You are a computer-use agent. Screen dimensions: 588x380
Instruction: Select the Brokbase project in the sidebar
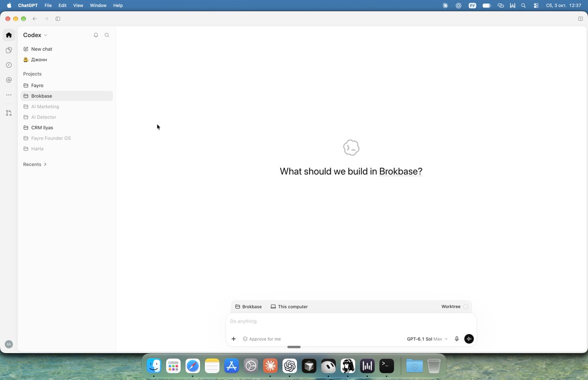[x=67, y=96]
